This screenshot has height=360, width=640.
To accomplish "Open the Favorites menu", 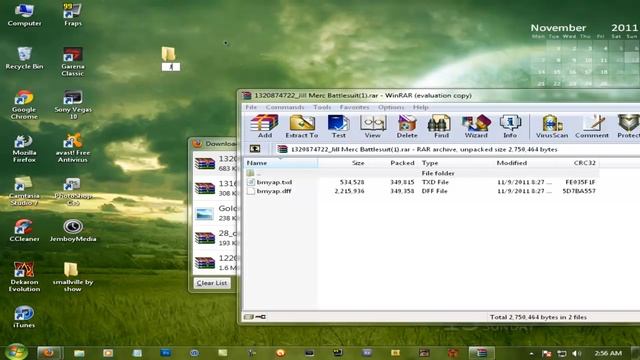I will (354, 107).
